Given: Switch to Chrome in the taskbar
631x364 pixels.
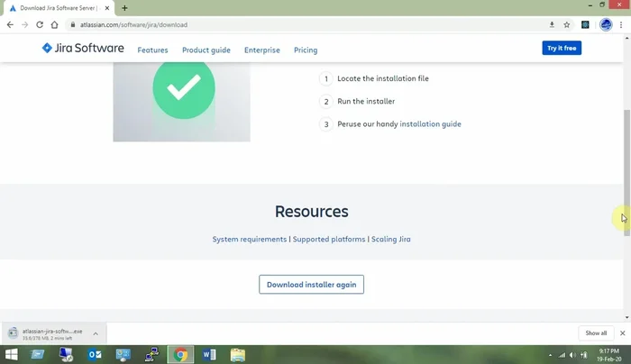Looking at the screenshot, I should (x=180, y=355).
